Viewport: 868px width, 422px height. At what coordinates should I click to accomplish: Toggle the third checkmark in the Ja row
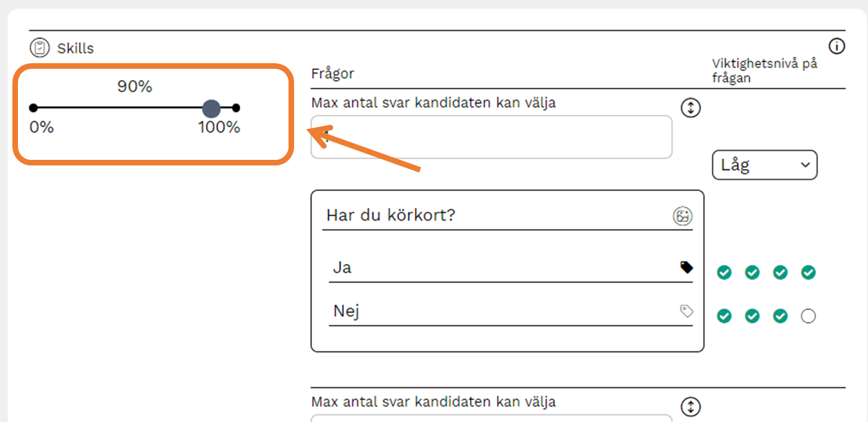click(x=780, y=272)
